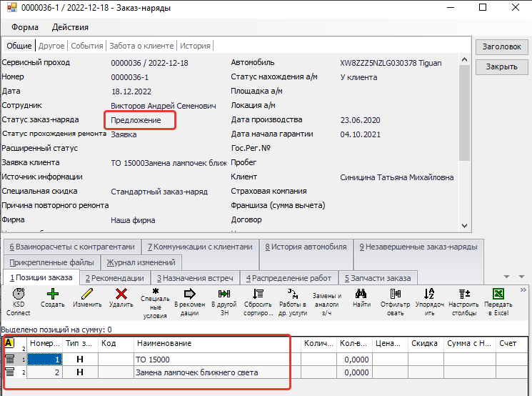Switch to the Забота о клиенте tab

point(141,46)
